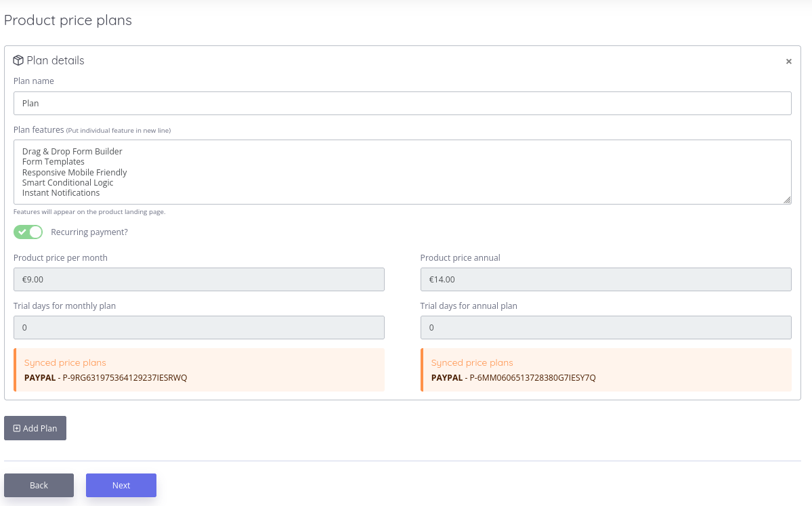
Task: Click PayPal ID P-9RG631975364129237IESRWQ
Action: [125, 377]
